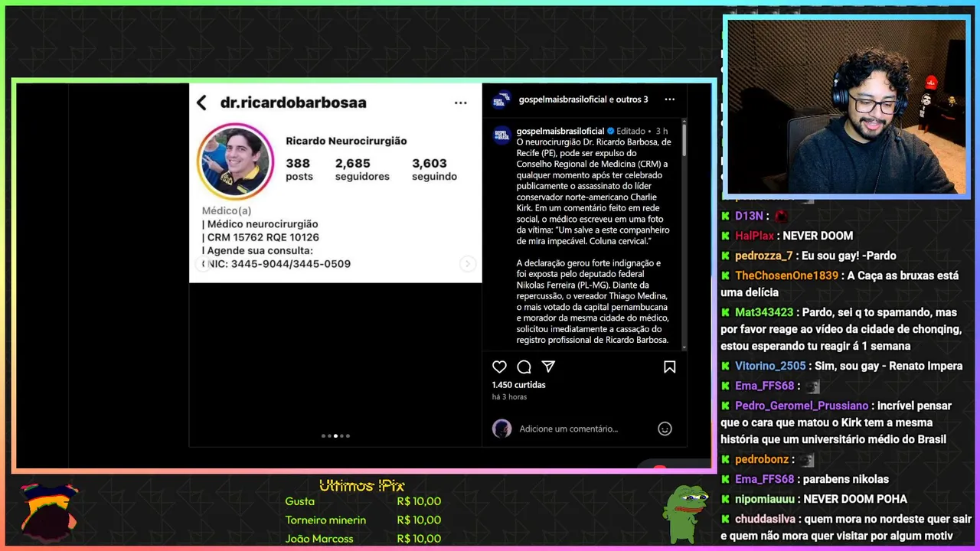
Task: Click the Ricardo profile picture in the screenshot
Action: 236,161
